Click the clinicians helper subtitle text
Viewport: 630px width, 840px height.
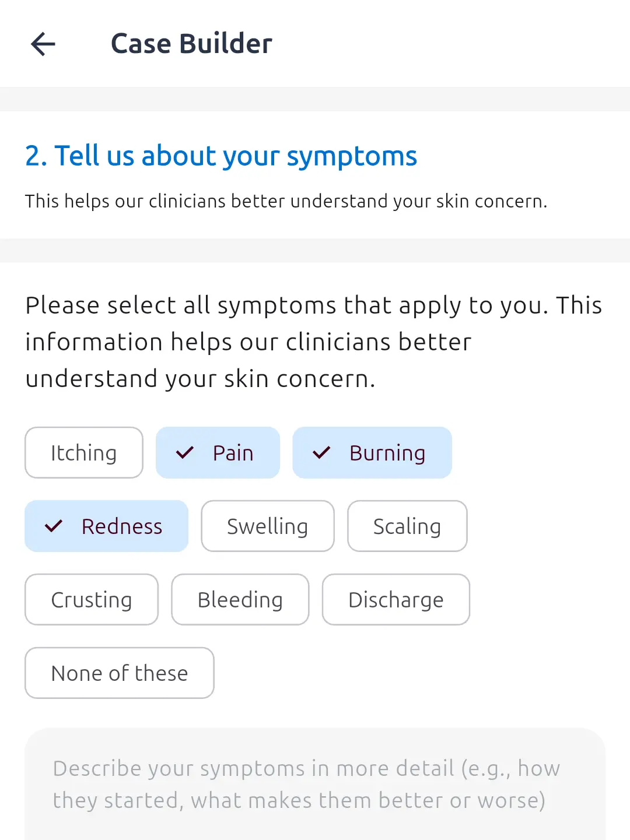[x=286, y=201]
